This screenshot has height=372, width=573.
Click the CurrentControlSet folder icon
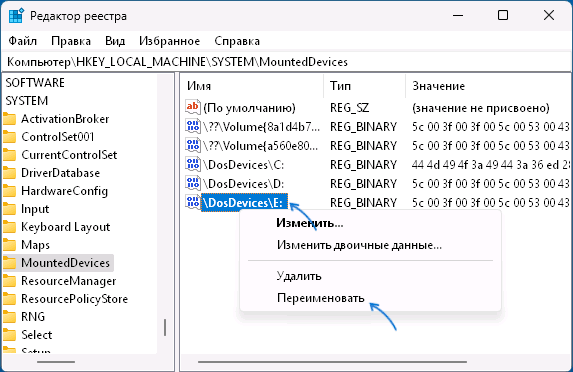pyautogui.click(x=10, y=155)
